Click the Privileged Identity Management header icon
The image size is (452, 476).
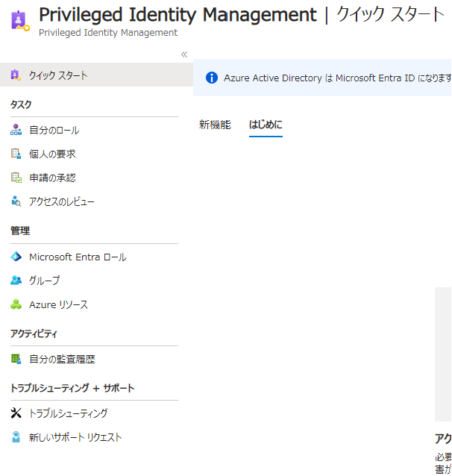click(19, 20)
